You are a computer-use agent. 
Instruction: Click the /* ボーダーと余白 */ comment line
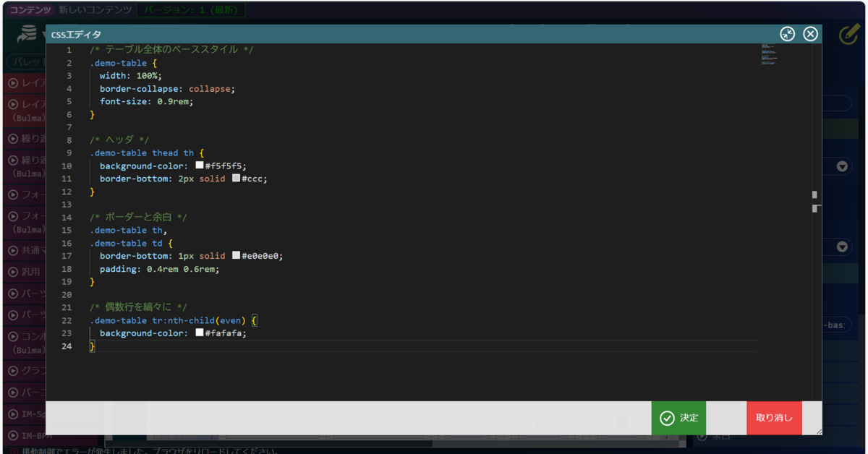coord(138,218)
